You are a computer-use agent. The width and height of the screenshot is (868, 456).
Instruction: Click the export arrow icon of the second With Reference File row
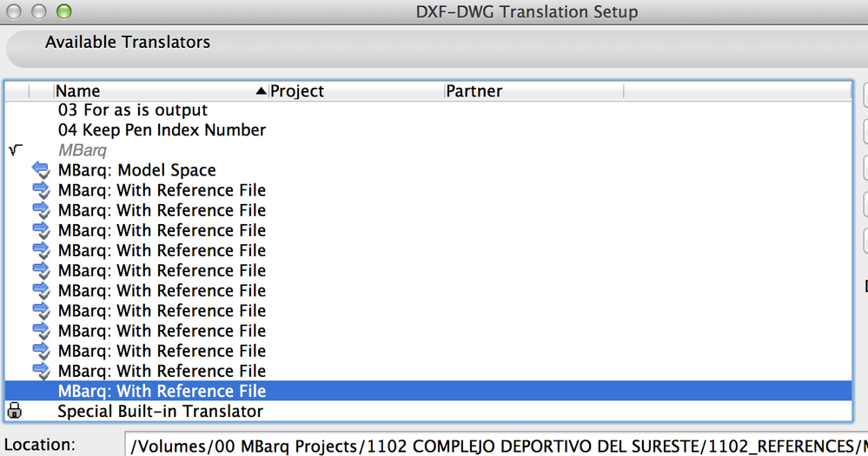[x=41, y=210]
